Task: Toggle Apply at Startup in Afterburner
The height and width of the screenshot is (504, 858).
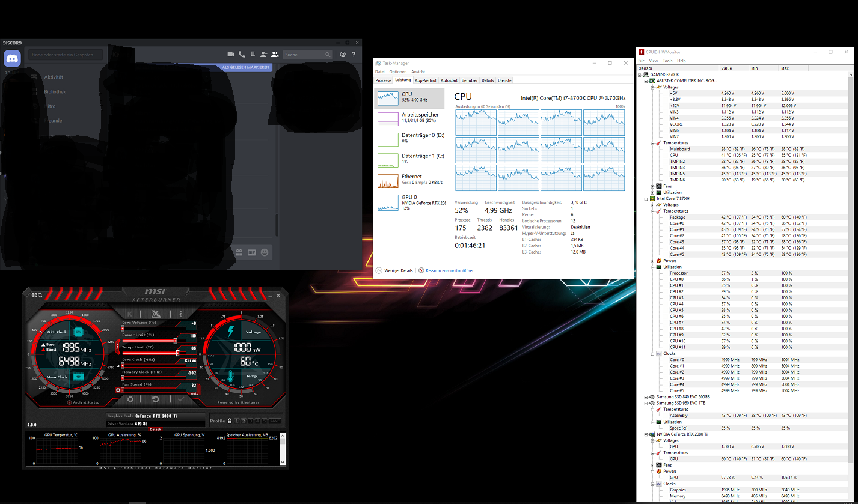Action: click(70, 402)
